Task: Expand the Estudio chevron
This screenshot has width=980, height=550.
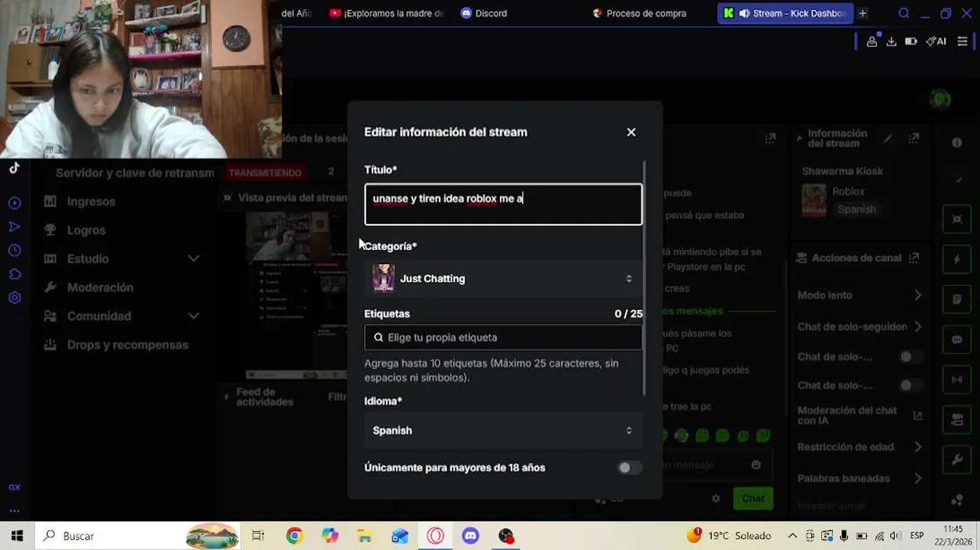Action: click(194, 259)
